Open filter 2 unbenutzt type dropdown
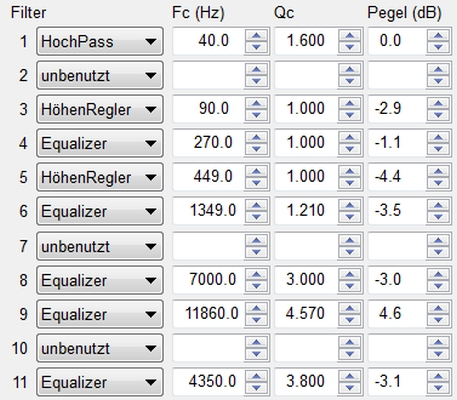457x400 pixels. (x=100, y=75)
